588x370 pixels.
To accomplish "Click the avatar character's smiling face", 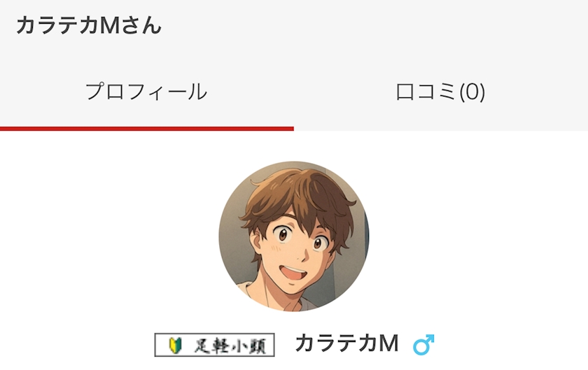I will (296, 251).
